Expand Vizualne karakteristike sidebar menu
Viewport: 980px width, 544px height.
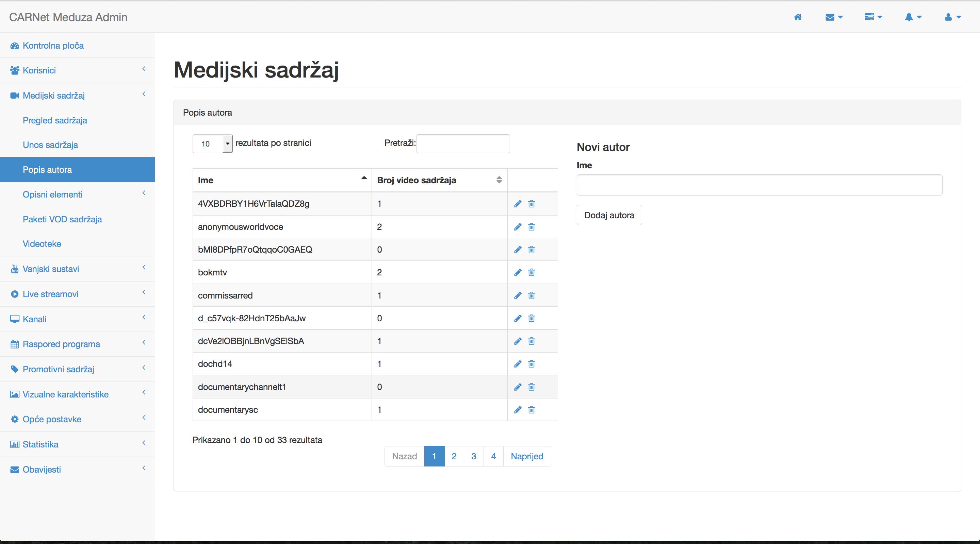pyautogui.click(x=77, y=394)
